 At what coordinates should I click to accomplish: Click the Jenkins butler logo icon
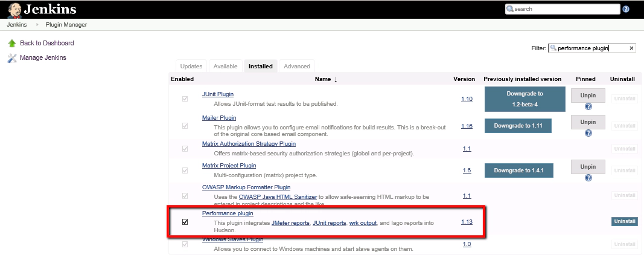[14, 10]
